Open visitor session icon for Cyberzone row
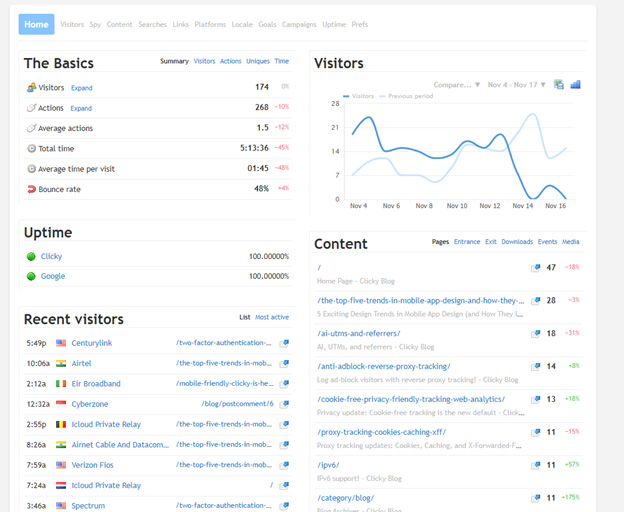Viewport: 624px width, 512px height. click(x=284, y=404)
